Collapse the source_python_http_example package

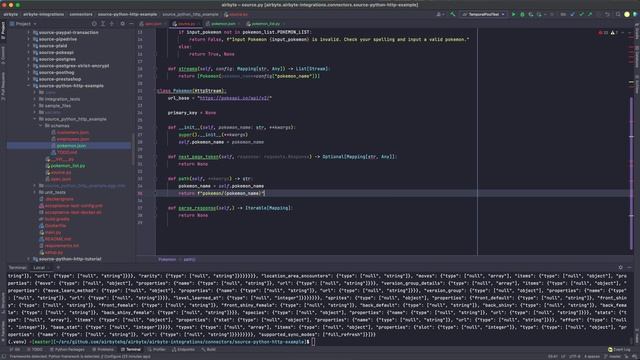point(35,119)
